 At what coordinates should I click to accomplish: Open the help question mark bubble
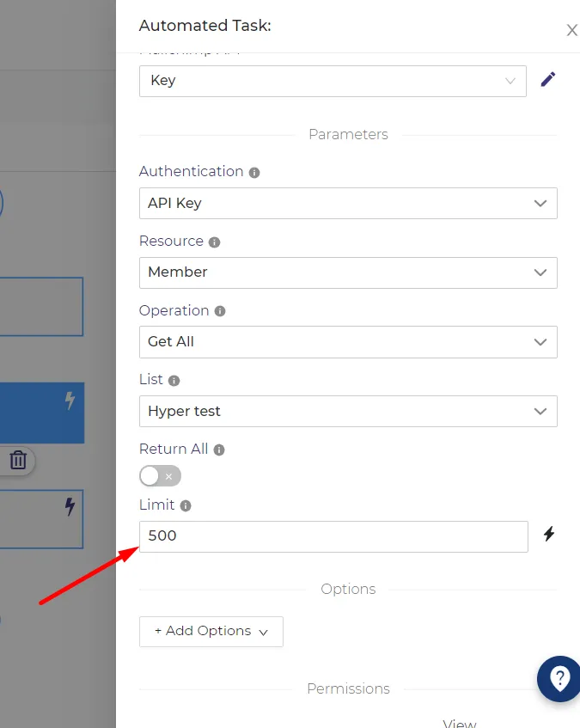tap(559, 679)
